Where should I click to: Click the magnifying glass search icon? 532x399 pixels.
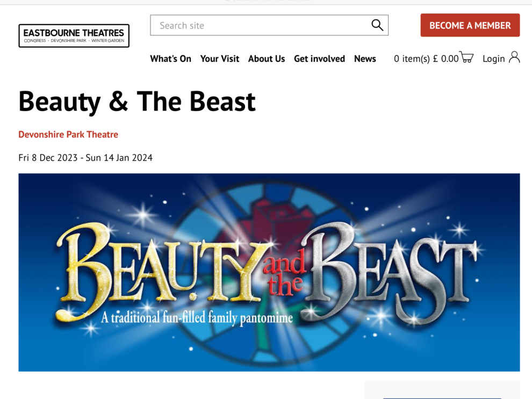(377, 25)
